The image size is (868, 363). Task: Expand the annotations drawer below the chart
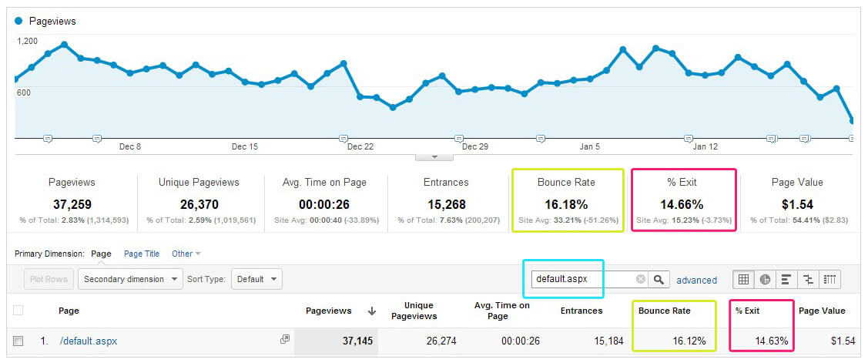434,157
